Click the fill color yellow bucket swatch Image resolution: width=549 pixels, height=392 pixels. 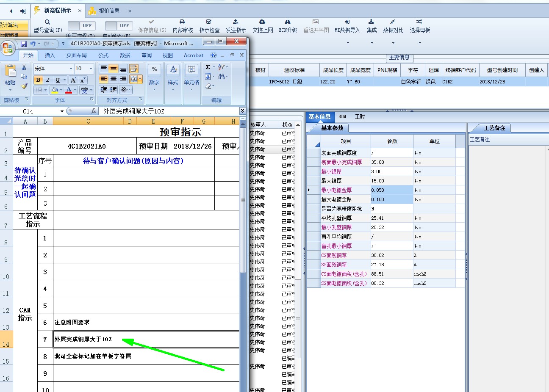[54, 90]
